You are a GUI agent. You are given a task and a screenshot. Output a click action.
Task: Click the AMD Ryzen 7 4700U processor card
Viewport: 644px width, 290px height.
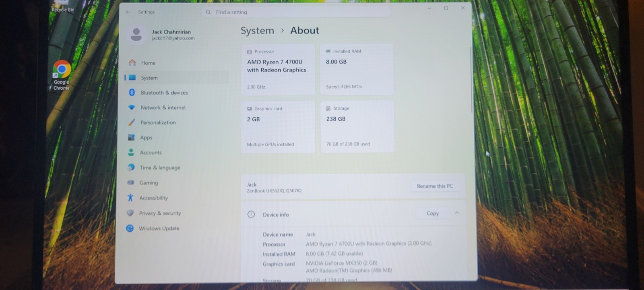tap(278, 69)
